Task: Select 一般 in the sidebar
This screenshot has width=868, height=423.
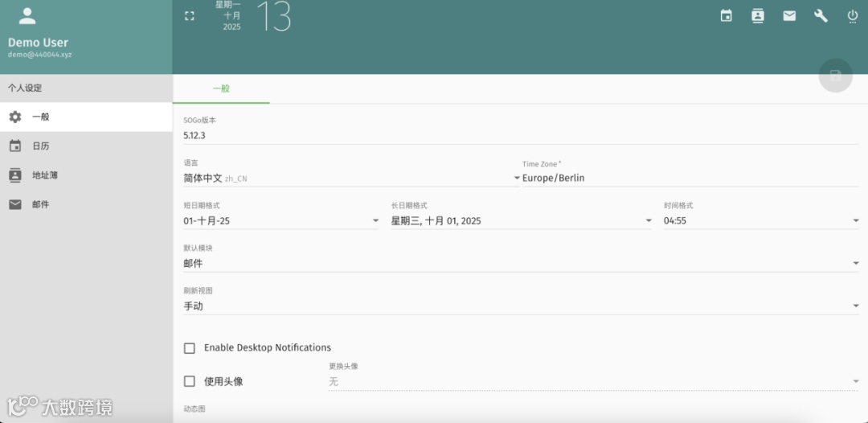Action: pyautogui.click(x=86, y=117)
